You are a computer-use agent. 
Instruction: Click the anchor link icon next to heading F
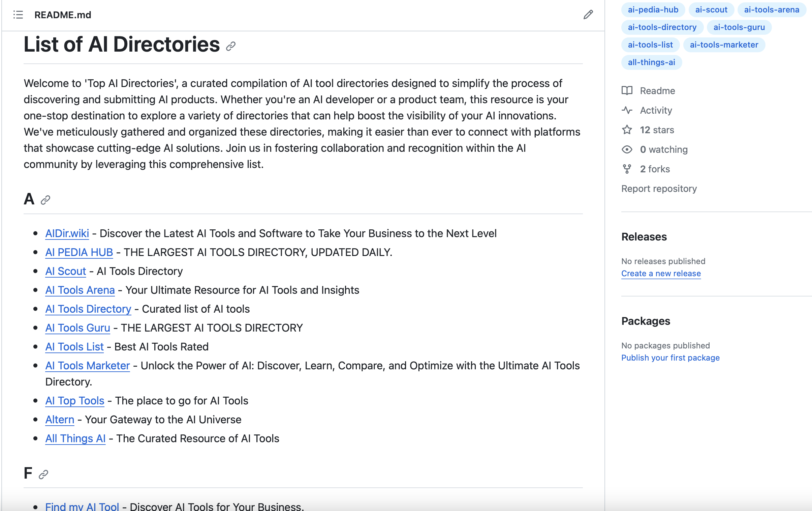[43, 474]
